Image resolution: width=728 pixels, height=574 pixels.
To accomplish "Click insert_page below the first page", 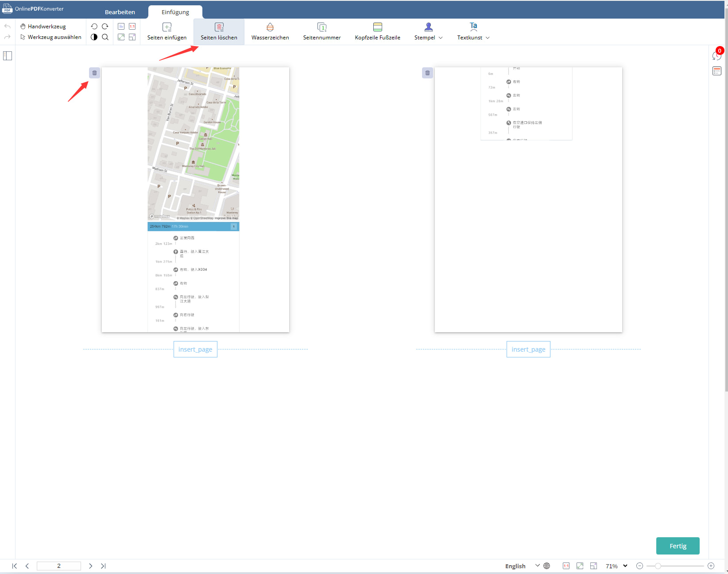I will point(195,349).
